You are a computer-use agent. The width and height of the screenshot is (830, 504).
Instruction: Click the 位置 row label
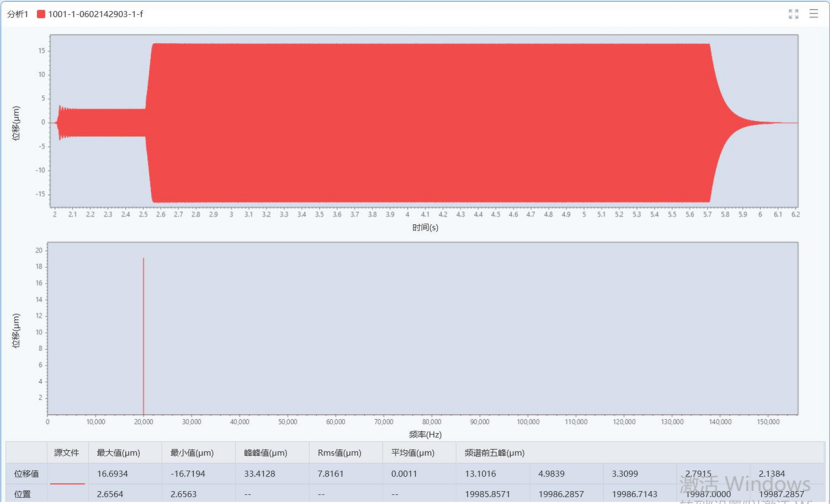(22, 494)
